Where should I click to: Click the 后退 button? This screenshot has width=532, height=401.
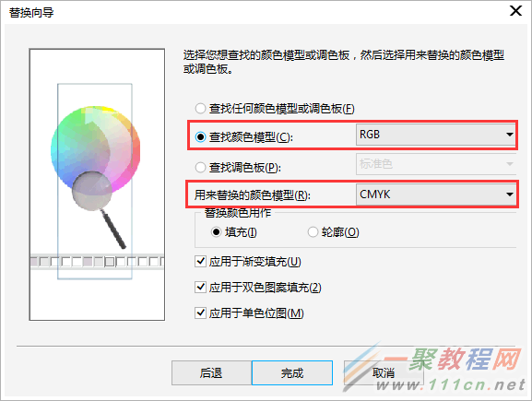tap(211, 372)
